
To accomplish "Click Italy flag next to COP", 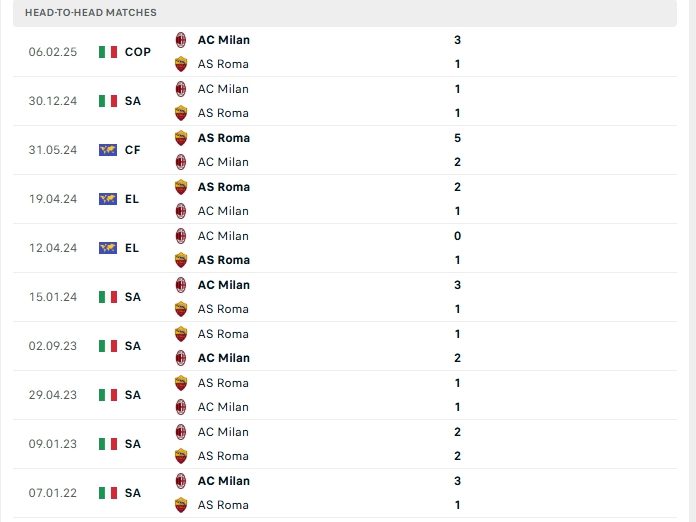I will coord(108,52).
